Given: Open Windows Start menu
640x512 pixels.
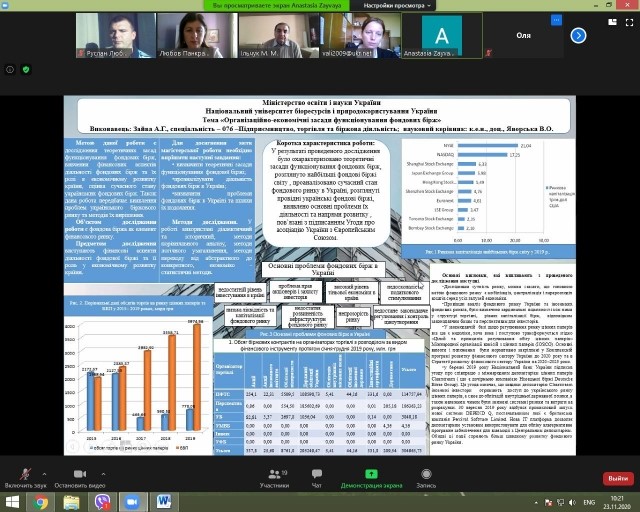Looking at the screenshot, I should pyautogui.click(x=12, y=502).
